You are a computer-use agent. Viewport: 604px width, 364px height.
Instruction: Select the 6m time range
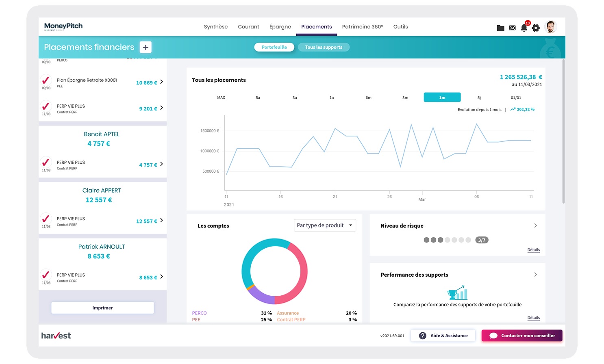(x=368, y=97)
